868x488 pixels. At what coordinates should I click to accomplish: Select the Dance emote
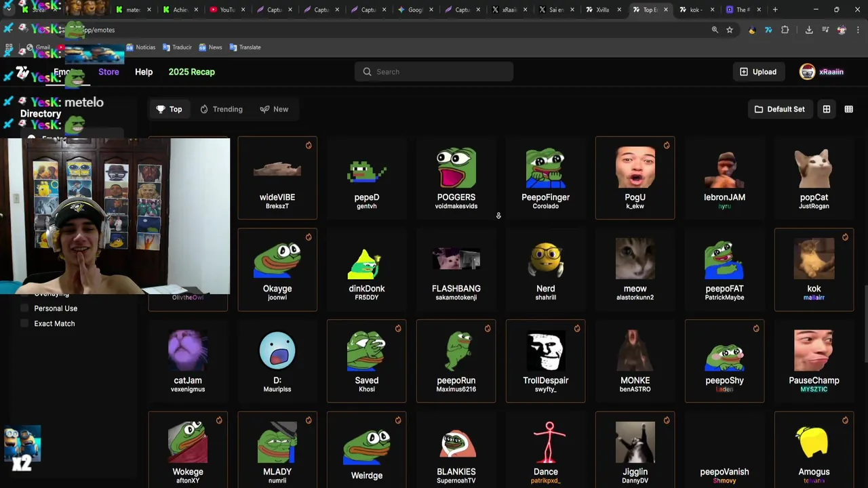coord(546,450)
